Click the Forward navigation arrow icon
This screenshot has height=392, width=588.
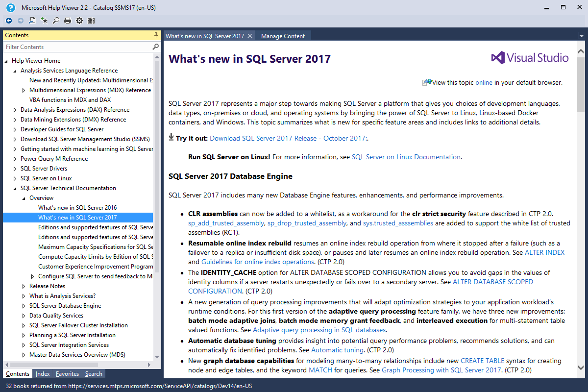click(20, 20)
